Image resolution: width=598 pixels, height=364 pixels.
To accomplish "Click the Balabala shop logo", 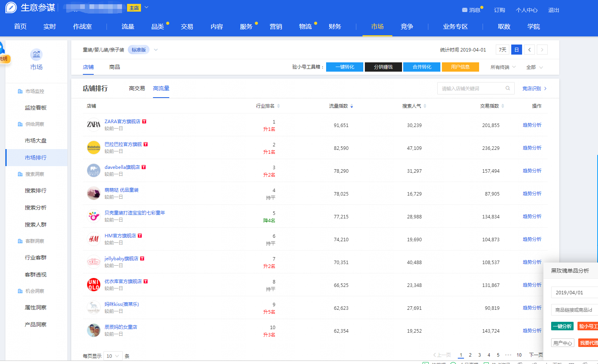I will (x=94, y=148).
